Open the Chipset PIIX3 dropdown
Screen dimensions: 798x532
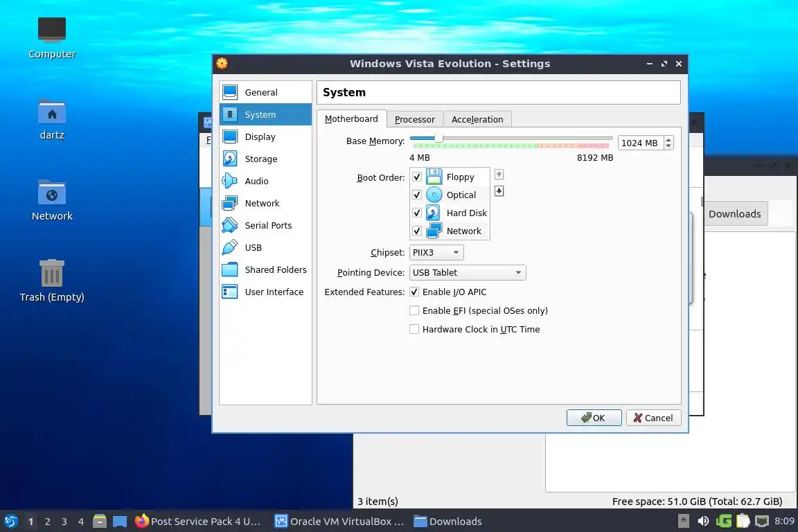coord(436,253)
